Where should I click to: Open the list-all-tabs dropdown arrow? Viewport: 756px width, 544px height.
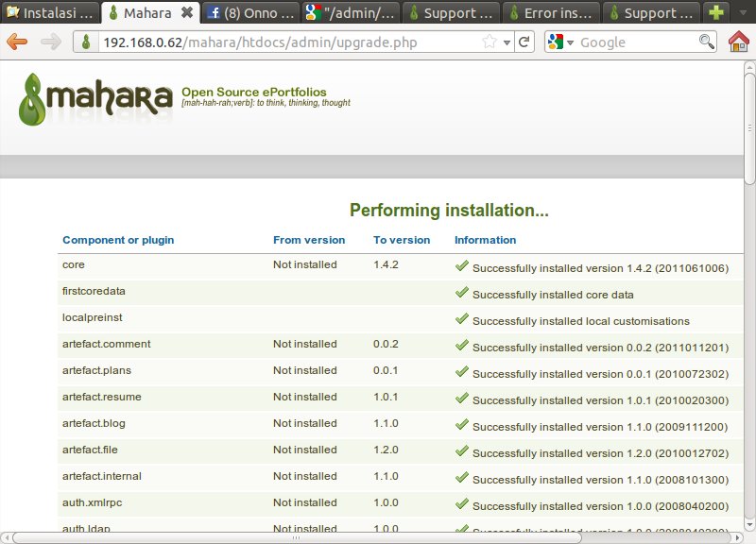743,13
